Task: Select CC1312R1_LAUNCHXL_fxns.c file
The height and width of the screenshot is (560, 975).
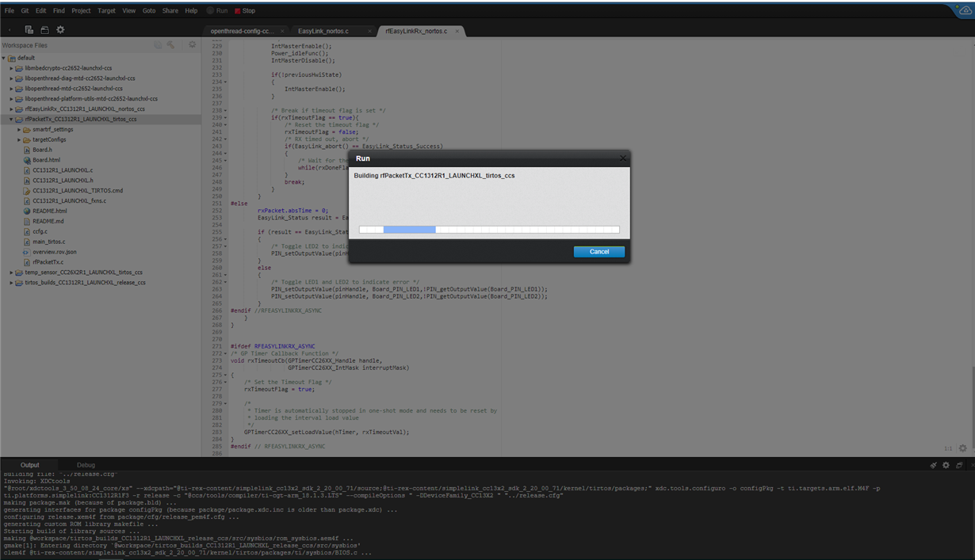Action: [69, 201]
